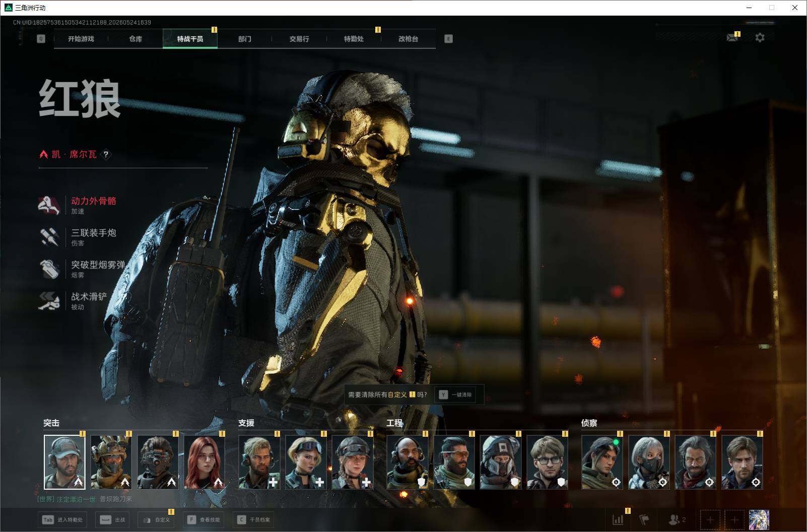Click the Q key previous-tab icon
Image resolution: width=807 pixels, height=532 pixels.
click(x=41, y=39)
